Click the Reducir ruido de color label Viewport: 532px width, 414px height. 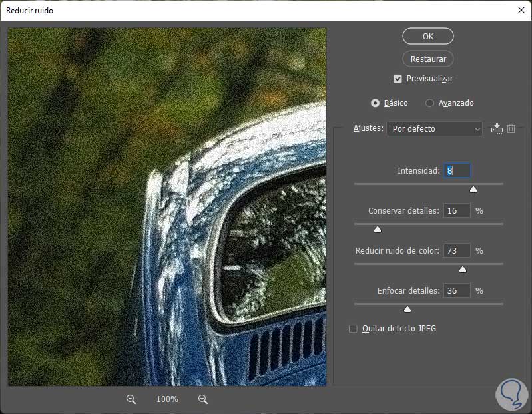[398, 250]
